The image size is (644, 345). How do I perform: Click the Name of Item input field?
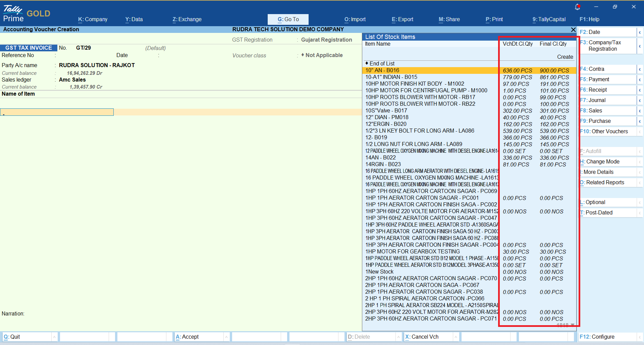pos(57,112)
